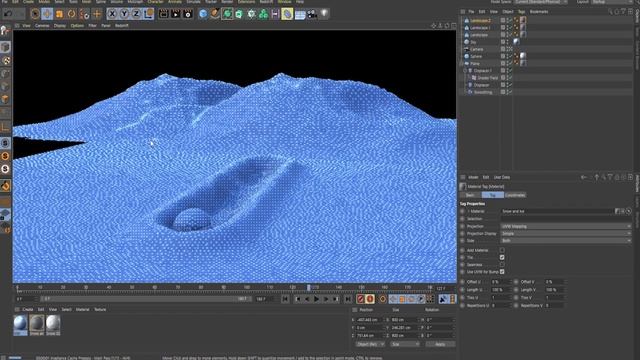This screenshot has height=360, width=640.
Task: Click the Sky object's material tag
Action: pyautogui.click(x=516, y=42)
